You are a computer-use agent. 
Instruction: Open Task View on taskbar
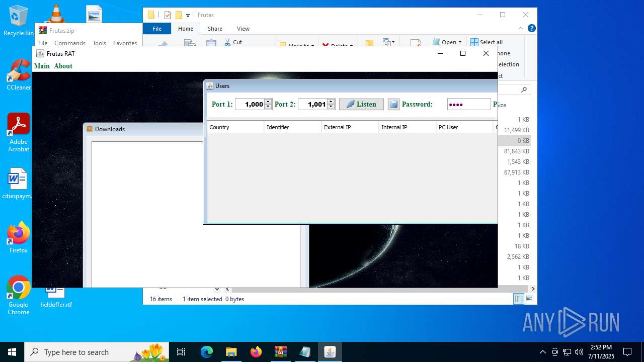pos(181,352)
